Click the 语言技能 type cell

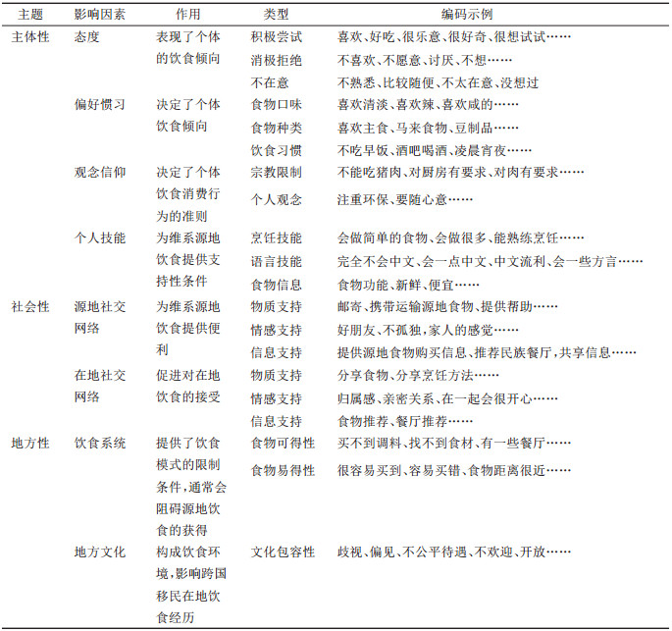click(276, 261)
